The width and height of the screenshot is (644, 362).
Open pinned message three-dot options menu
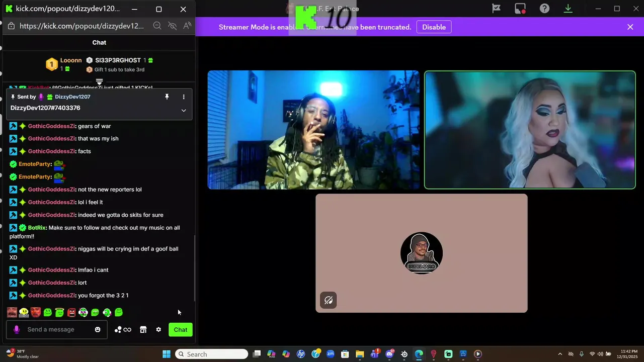coord(184,97)
